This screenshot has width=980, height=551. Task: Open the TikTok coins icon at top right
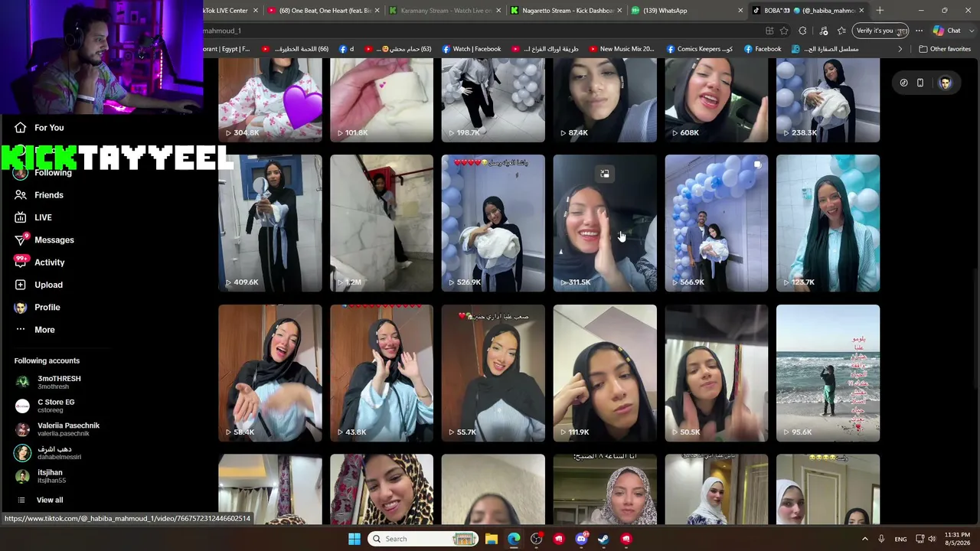click(903, 83)
